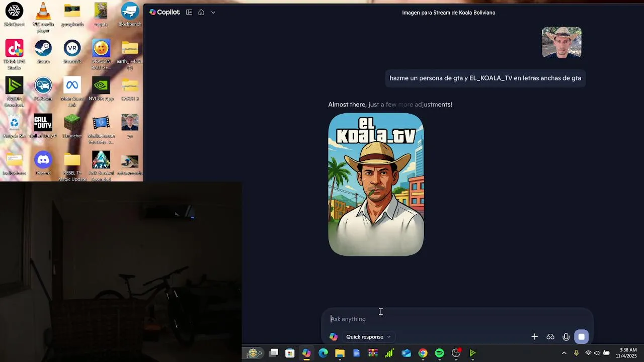Viewport: 644px width, 362px height.
Task: Open the Copilot Vision glasses icon
Action: [x=550, y=337]
